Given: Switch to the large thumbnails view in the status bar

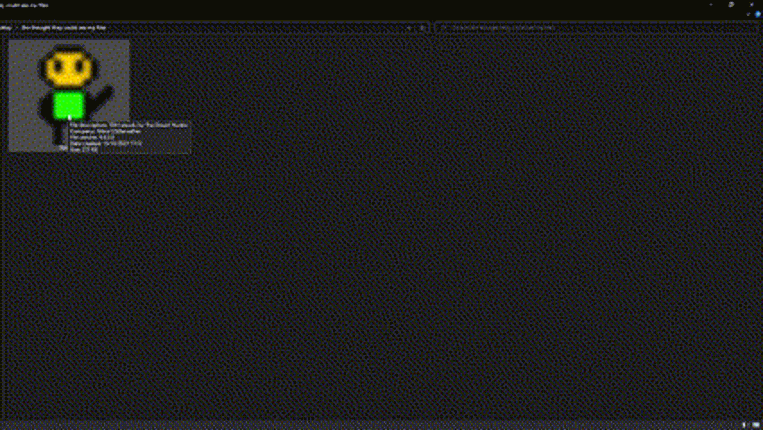Looking at the screenshot, I should click(756, 425).
